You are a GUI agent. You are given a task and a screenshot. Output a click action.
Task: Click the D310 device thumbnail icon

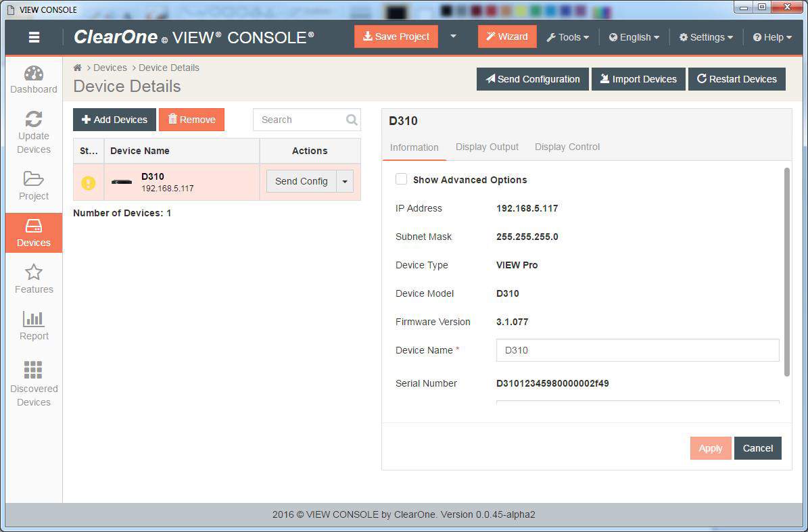(122, 182)
